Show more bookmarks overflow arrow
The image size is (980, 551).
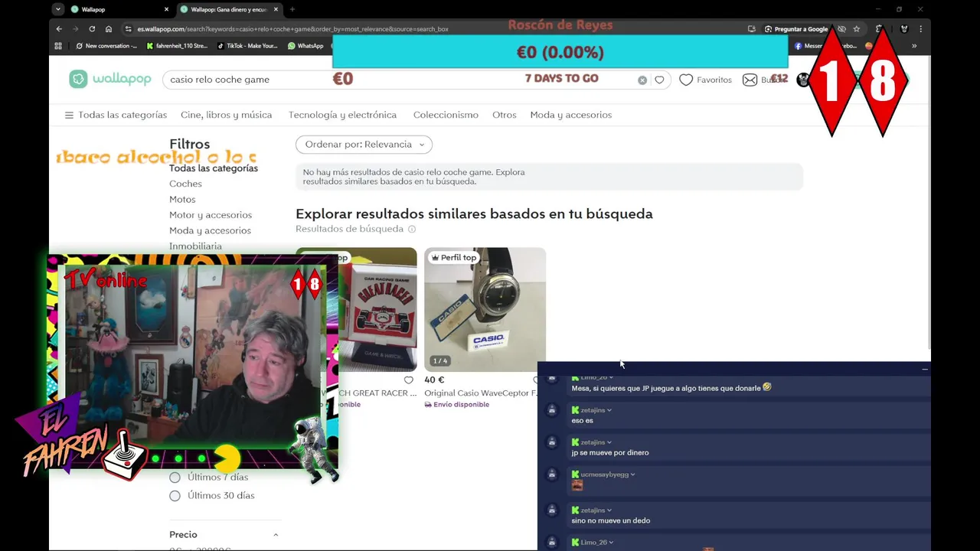(913, 46)
